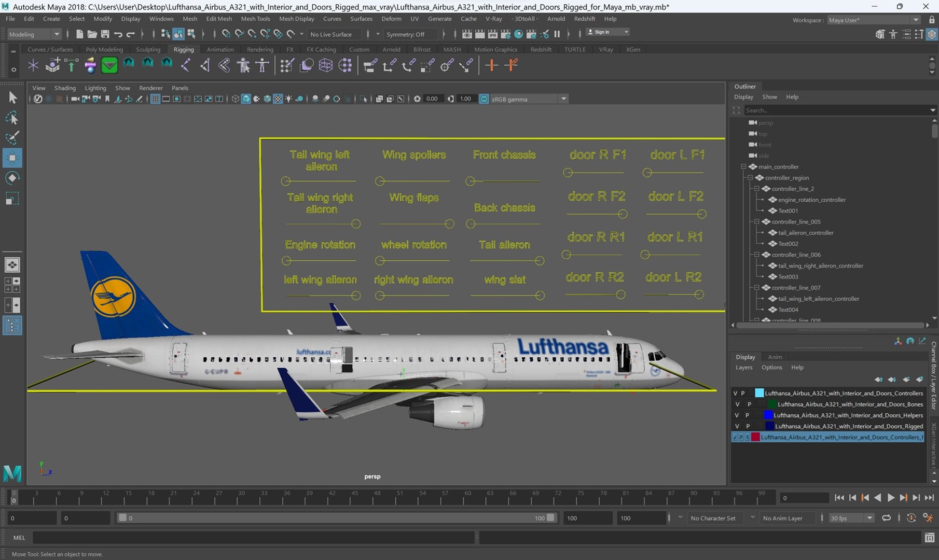Select the Rotate tool
The image size is (939, 560).
pyautogui.click(x=12, y=178)
